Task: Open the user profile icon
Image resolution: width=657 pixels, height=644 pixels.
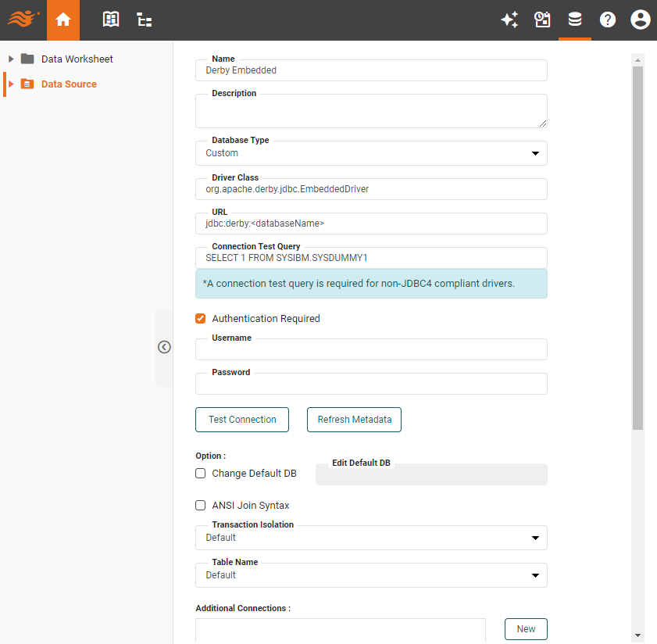Action: 640,20
